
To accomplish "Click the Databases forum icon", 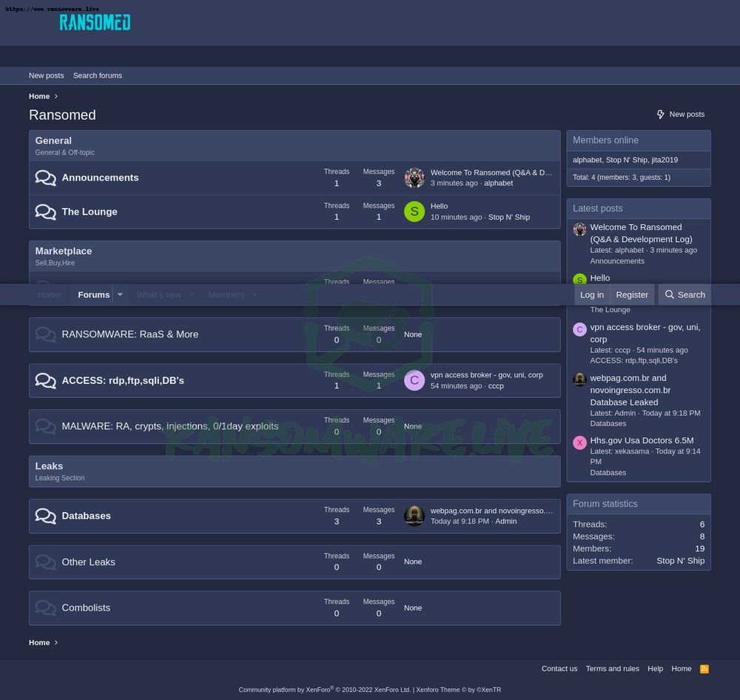I will [x=45, y=516].
